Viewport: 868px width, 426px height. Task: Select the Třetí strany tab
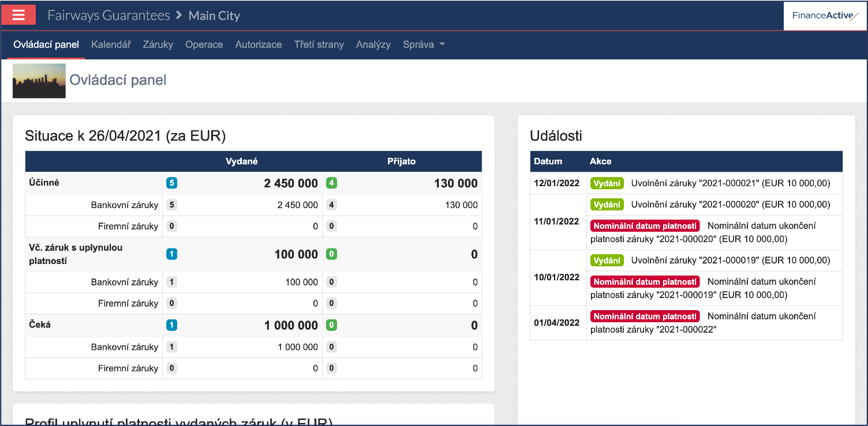pos(319,44)
